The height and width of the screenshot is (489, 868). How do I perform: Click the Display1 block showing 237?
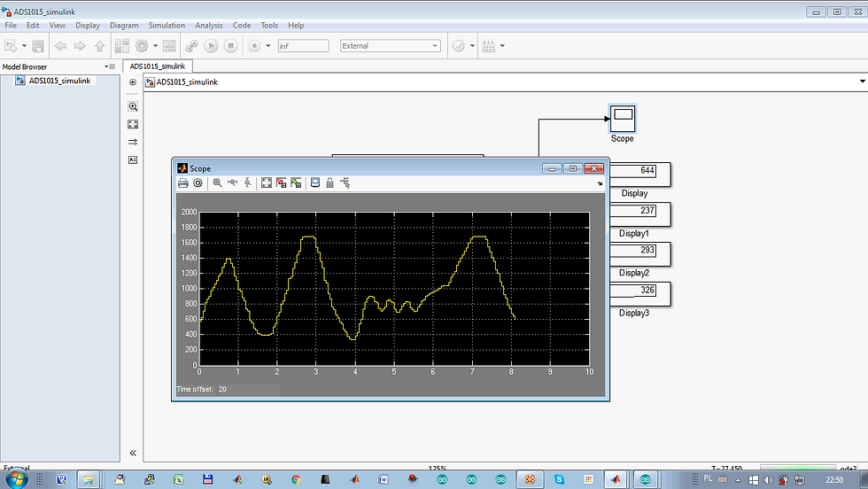click(640, 215)
